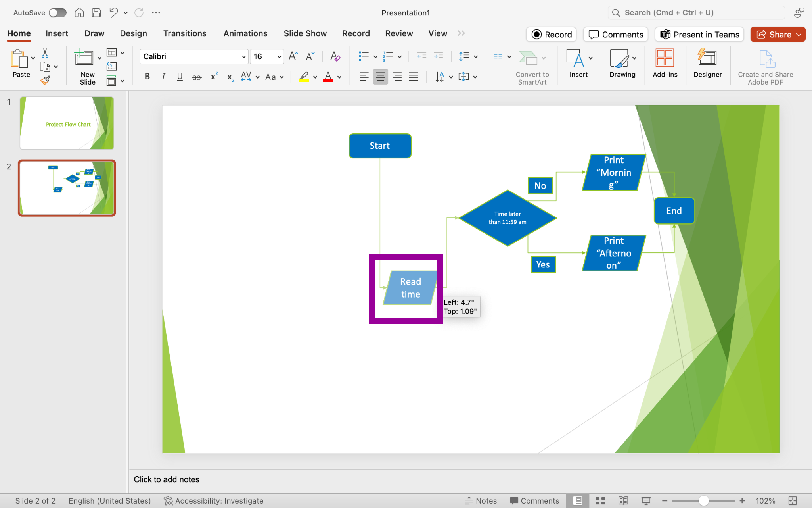Click Clear Formatting icon
The width and height of the screenshot is (812, 508).
pos(335,56)
